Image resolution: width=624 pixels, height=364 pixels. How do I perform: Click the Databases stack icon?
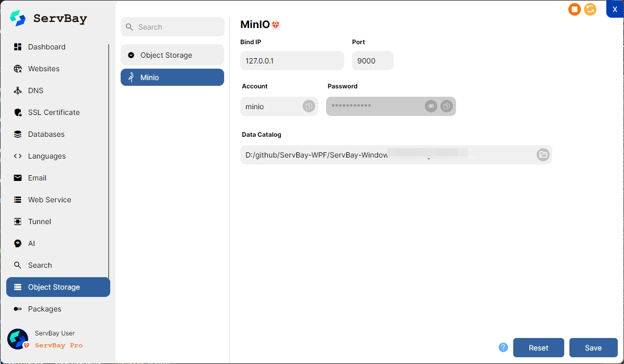pos(18,134)
